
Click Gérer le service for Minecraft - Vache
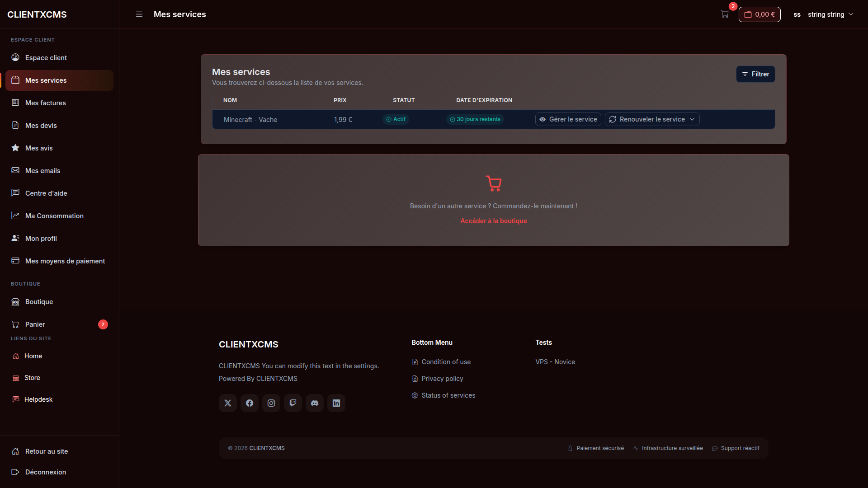[568, 119]
